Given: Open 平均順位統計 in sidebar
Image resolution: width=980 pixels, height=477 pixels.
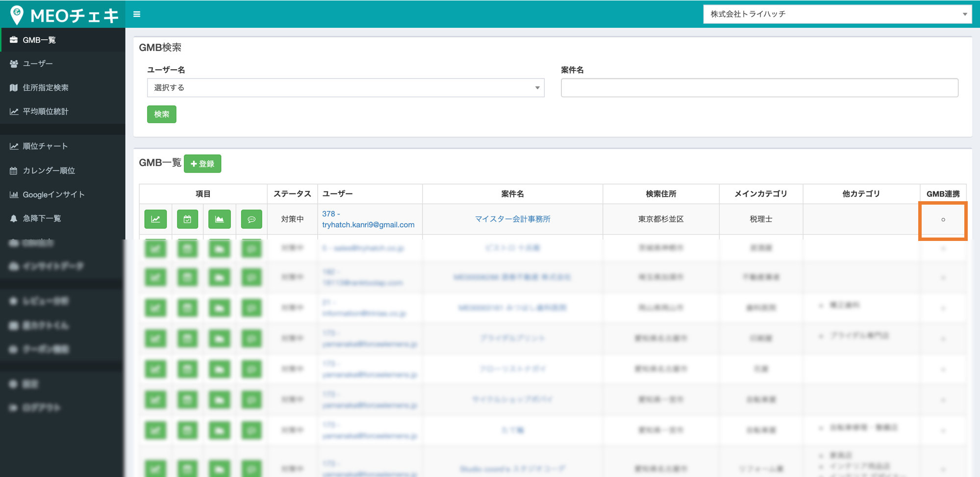Looking at the screenshot, I should tap(63, 111).
